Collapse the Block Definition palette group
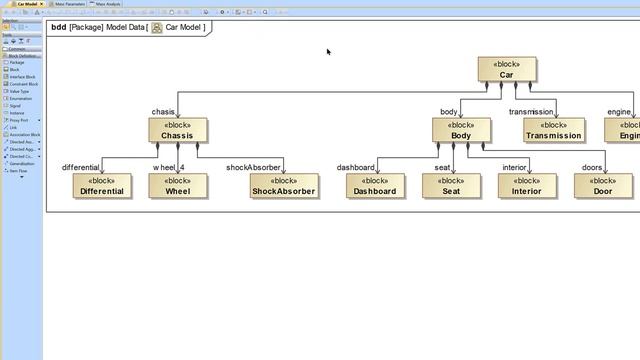The image size is (640, 360). coord(21,56)
